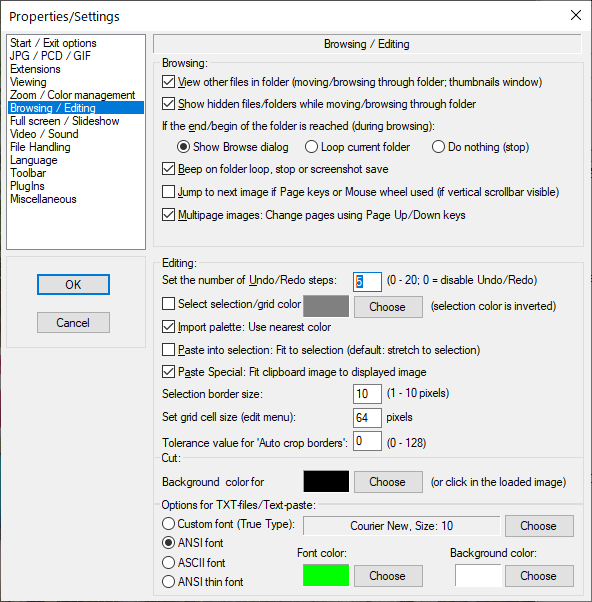Click the gray selection/grid color swatch
Viewport: 592px width, 602px height.
(x=326, y=306)
